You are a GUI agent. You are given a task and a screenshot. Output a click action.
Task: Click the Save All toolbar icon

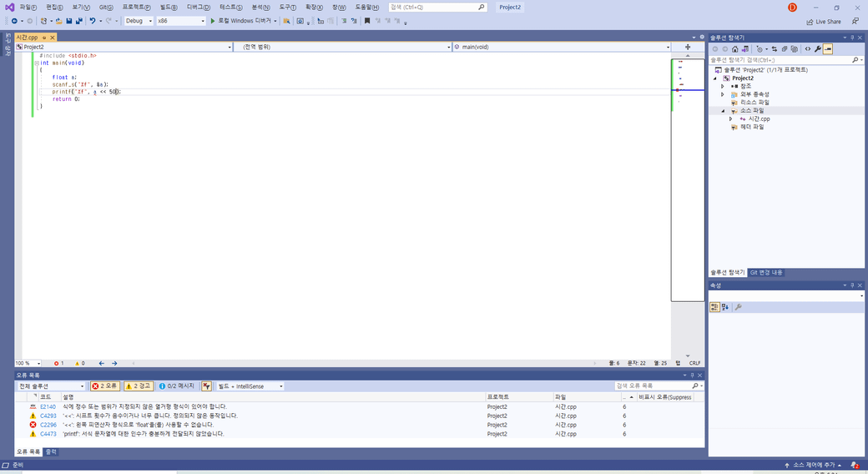tap(79, 21)
